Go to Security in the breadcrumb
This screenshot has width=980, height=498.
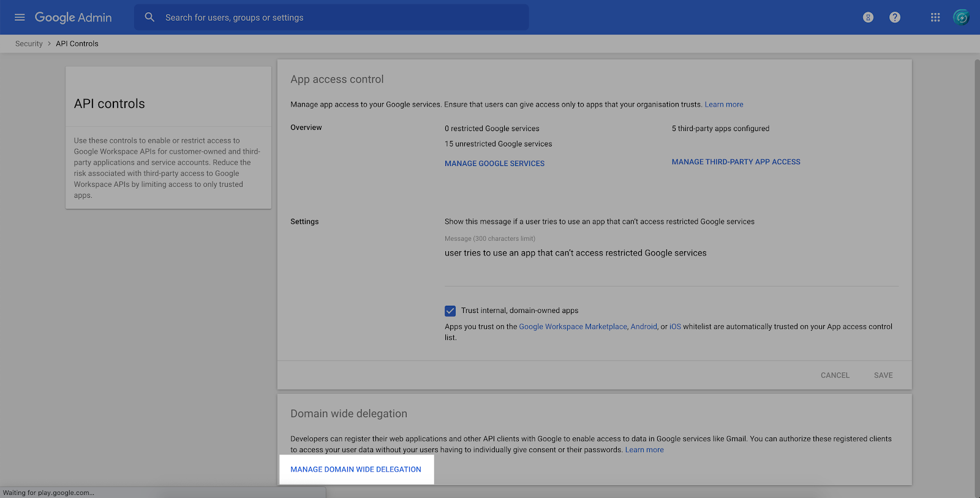[29, 43]
